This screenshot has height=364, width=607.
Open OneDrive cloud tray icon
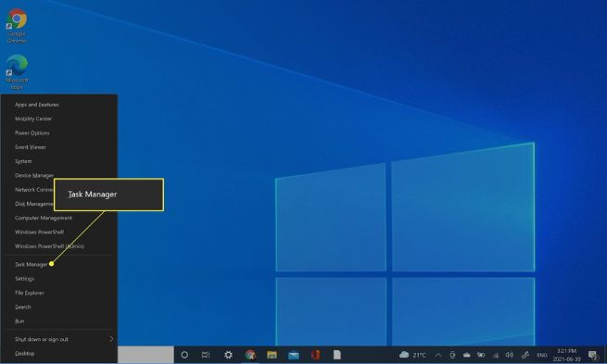tap(467, 355)
